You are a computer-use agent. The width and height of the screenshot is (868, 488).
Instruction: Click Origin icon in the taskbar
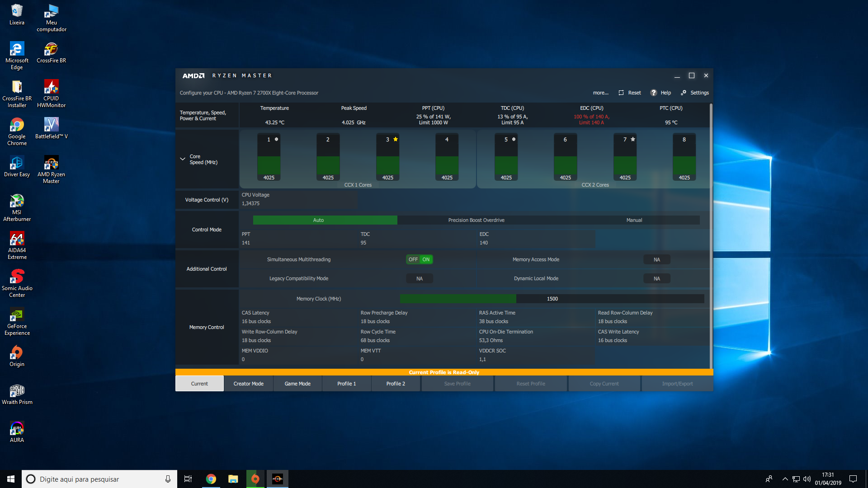click(255, 479)
